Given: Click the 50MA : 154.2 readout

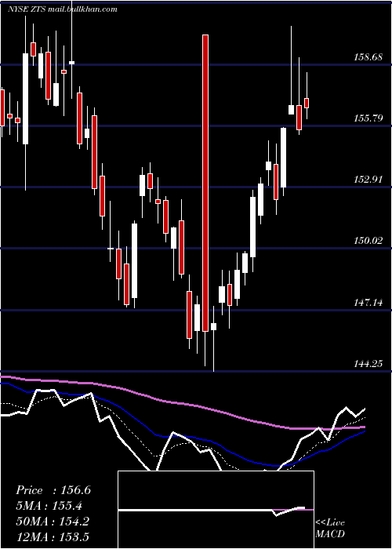Looking at the screenshot, I should 53,522.
